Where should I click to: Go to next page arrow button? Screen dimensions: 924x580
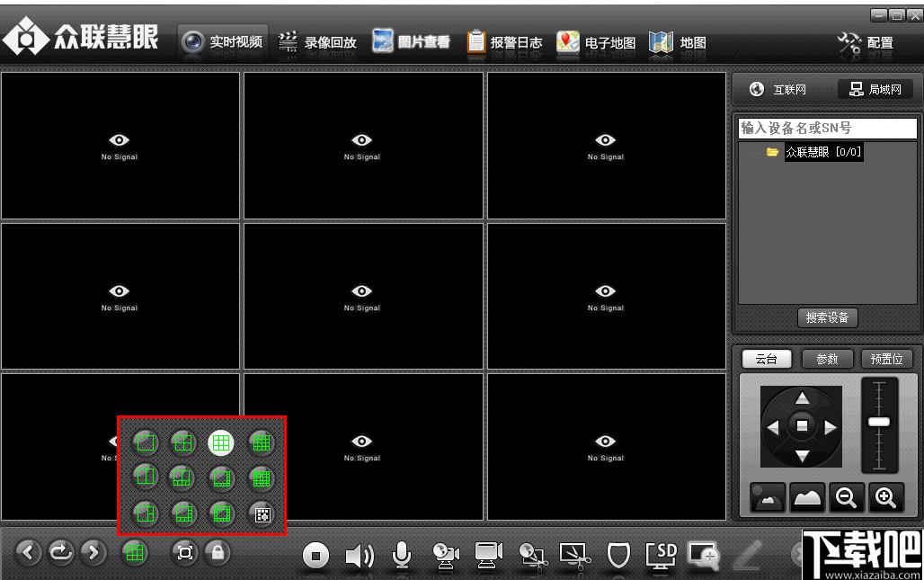[x=93, y=552]
